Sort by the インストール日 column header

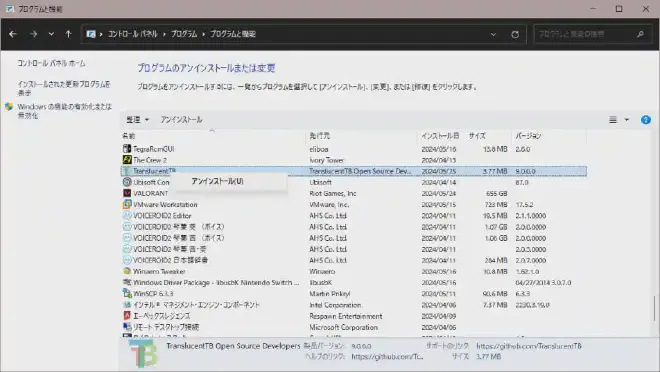pyautogui.click(x=440, y=136)
